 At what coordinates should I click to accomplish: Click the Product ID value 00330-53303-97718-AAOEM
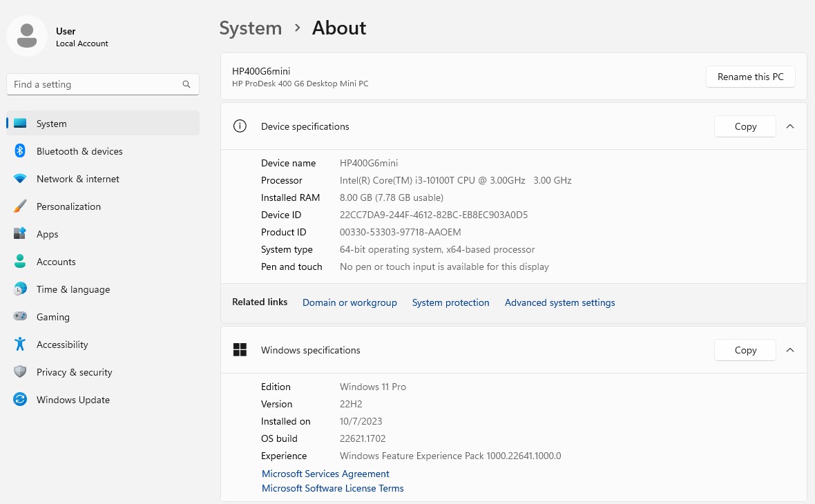[x=400, y=232]
